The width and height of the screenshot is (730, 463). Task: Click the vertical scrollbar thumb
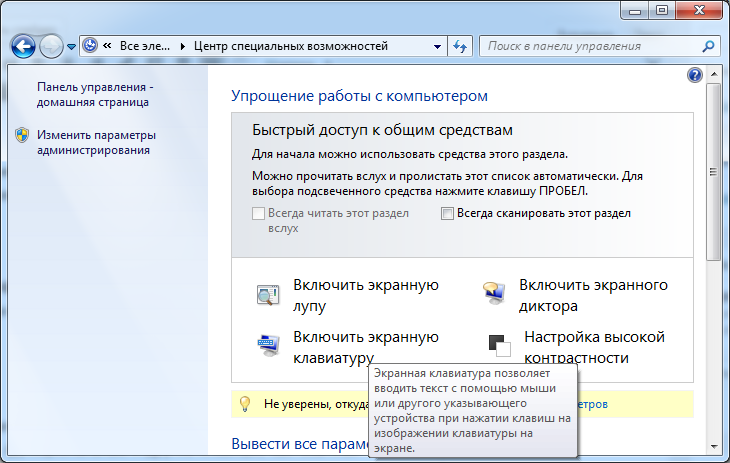pos(713,172)
